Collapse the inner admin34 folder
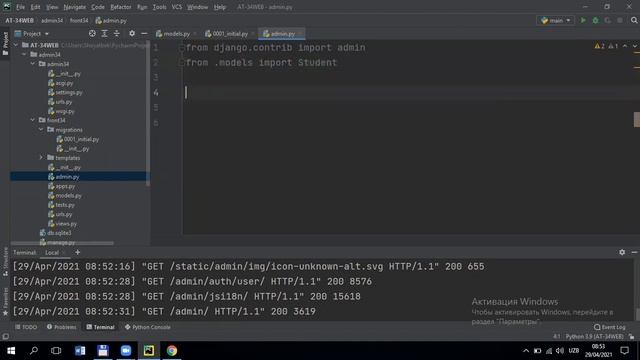This screenshot has width=640, height=360. [x=33, y=64]
